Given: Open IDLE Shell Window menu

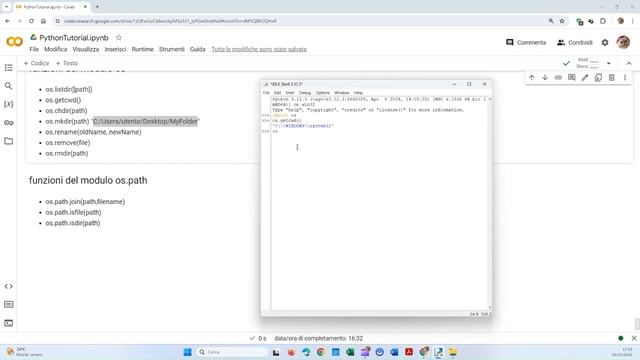Looking at the screenshot, I should pyautogui.click(x=342, y=93).
